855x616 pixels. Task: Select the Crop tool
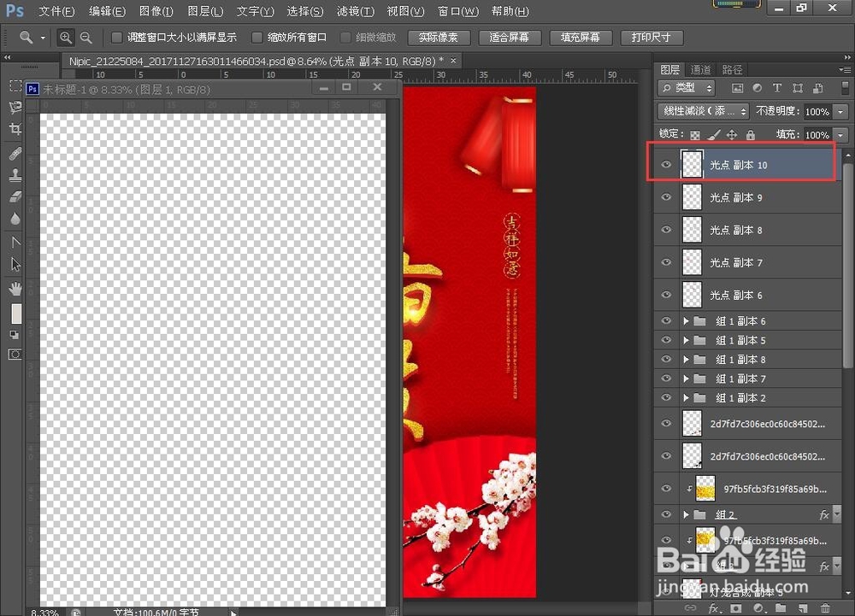tap(15, 129)
